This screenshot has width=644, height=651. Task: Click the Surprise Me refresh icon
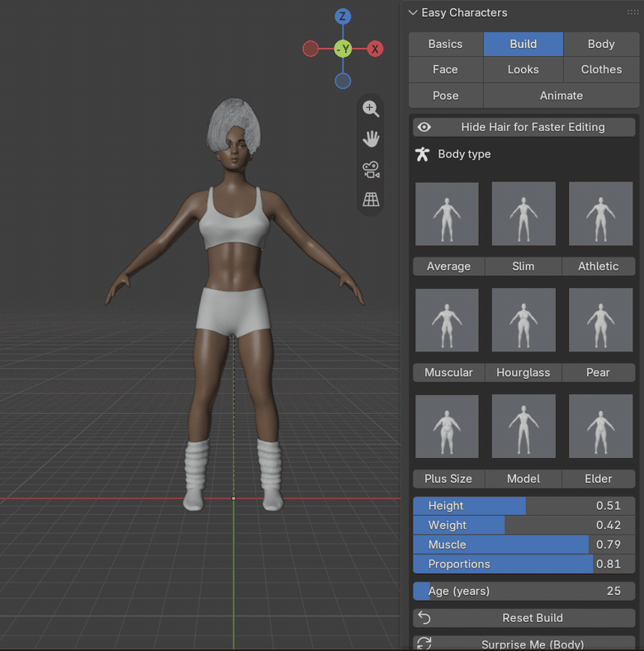[x=424, y=644]
